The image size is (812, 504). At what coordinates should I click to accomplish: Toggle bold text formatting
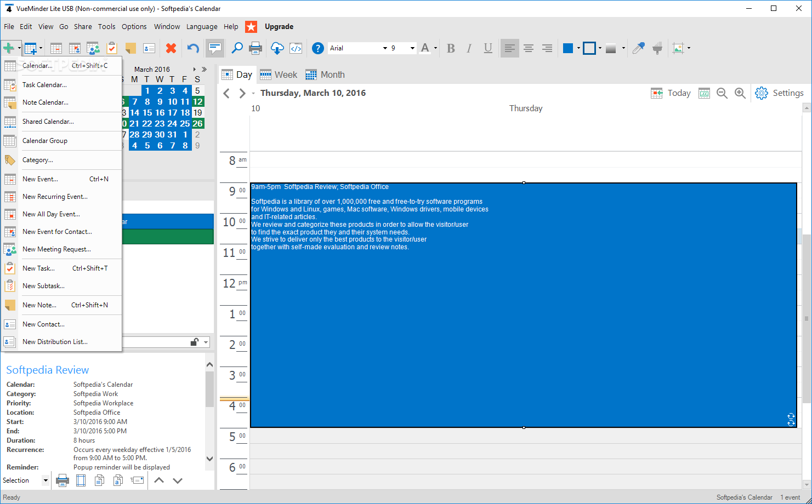tap(451, 48)
